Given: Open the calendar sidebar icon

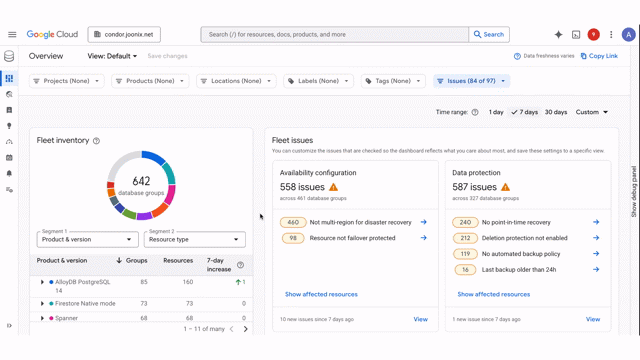Looking at the screenshot, I should pyautogui.click(x=9, y=158).
